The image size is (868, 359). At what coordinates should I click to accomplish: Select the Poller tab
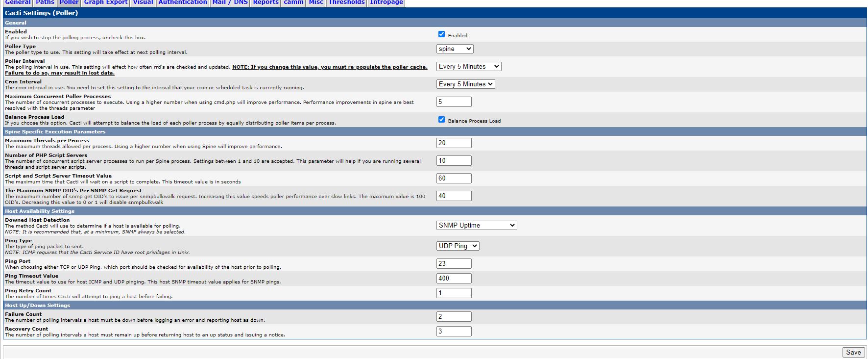69,2
